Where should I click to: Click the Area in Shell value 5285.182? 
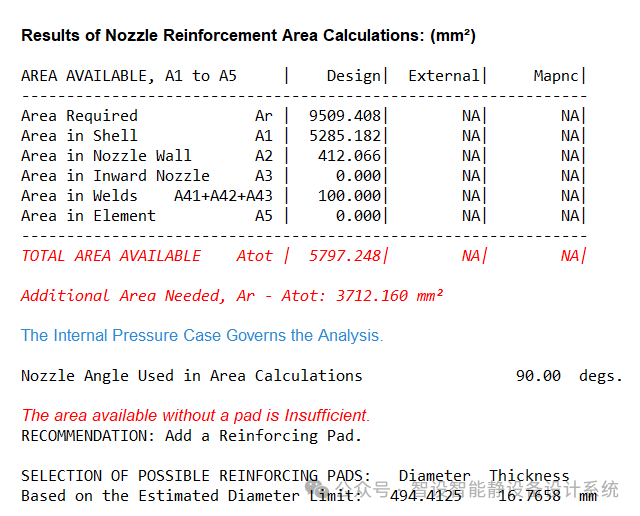(x=344, y=136)
